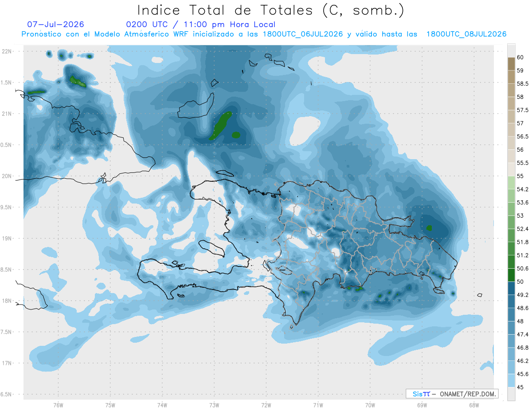Click the colorbar value '54.2'
Viewport: 532px width, 411px height.
[x=522, y=189]
